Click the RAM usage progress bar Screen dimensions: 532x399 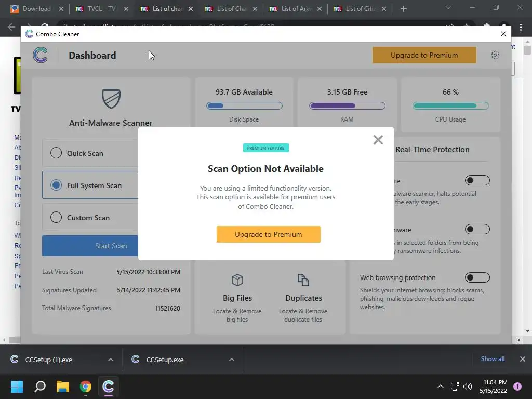click(347, 106)
